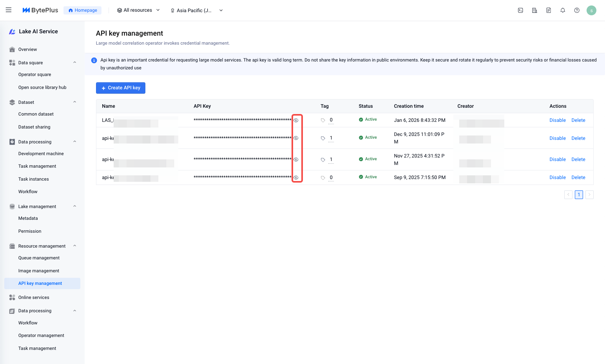Collapse the Data square section
Image resolution: width=605 pixels, height=364 pixels.
(x=74, y=63)
